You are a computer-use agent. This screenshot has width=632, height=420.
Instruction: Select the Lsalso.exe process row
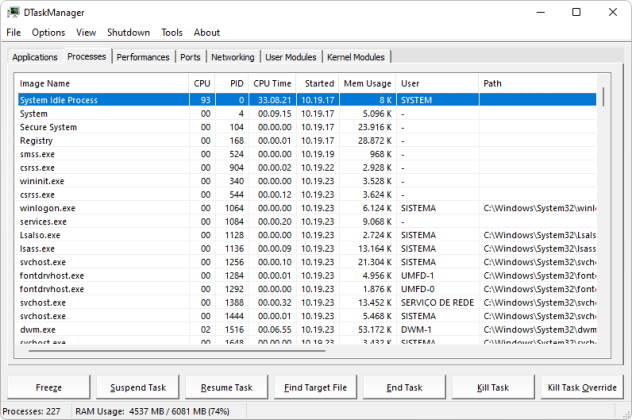(x=307, y=235)
